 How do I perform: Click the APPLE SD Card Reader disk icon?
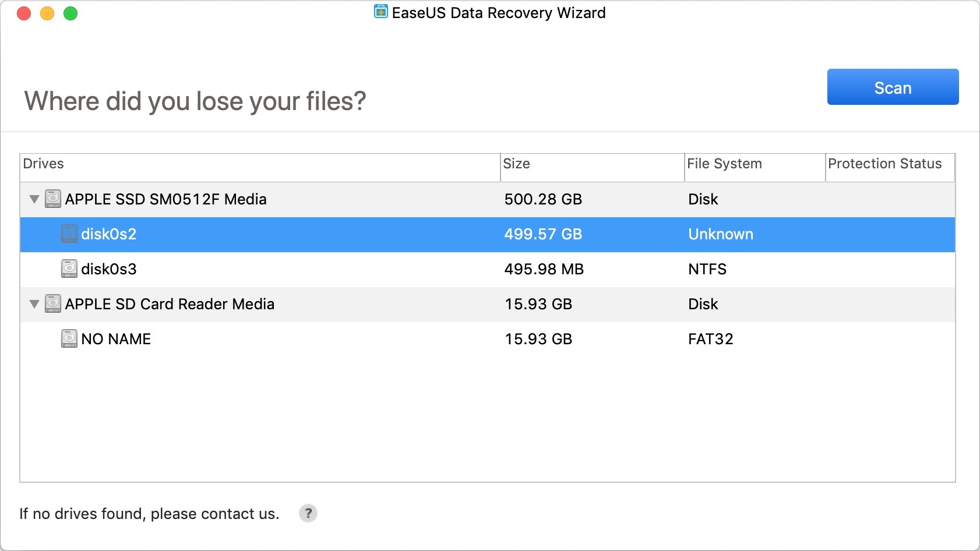pyautogui.click(x=53, y=304)
